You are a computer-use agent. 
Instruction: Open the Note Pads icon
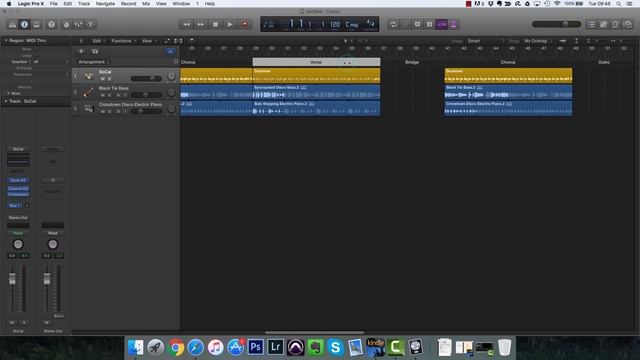click(604, 24)
